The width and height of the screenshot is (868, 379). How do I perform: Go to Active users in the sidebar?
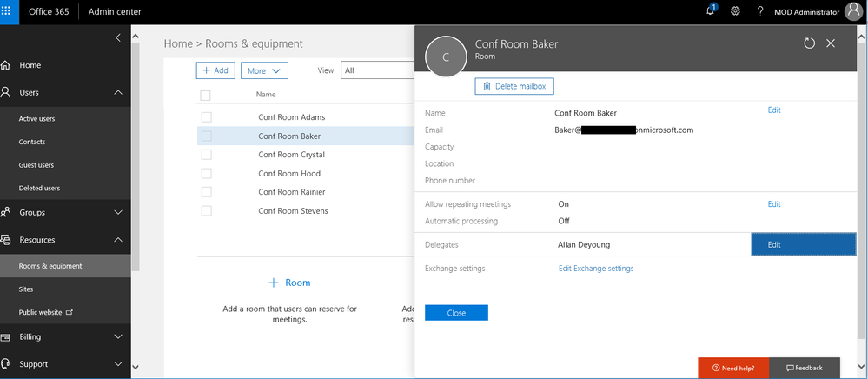click(x=36, y=118)
